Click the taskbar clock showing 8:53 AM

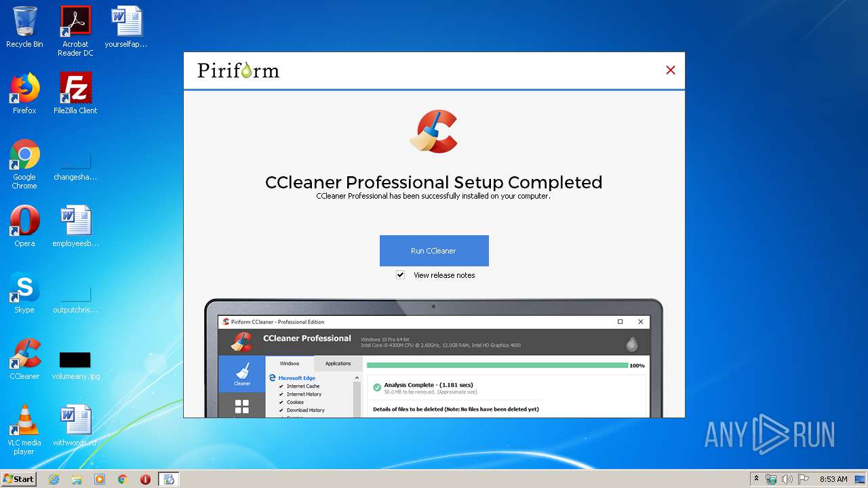click(x=833, y=479)
